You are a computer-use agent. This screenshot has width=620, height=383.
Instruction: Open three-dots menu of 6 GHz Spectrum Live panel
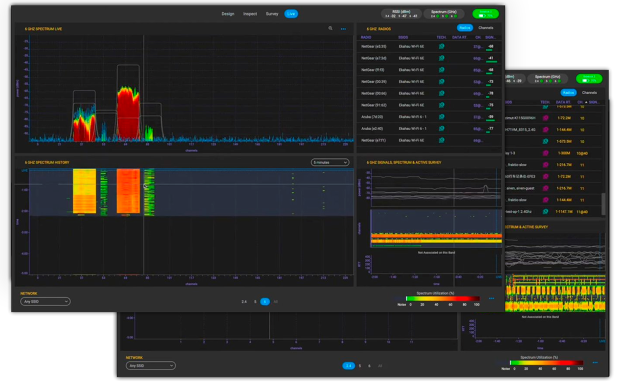(x=343, y=29)
